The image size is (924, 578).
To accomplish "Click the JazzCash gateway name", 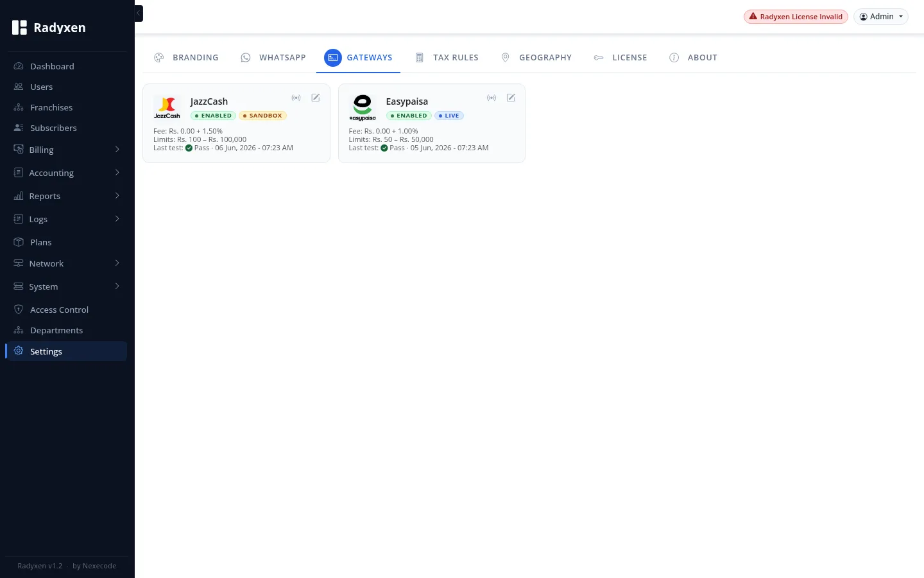I will (209, 101).
